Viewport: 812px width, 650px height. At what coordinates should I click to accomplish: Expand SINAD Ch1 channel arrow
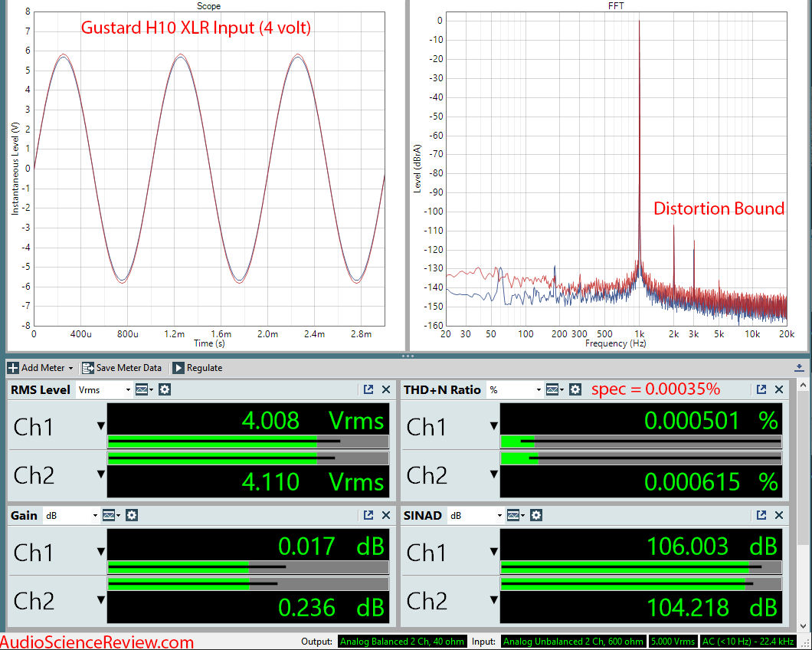(494, 552)
